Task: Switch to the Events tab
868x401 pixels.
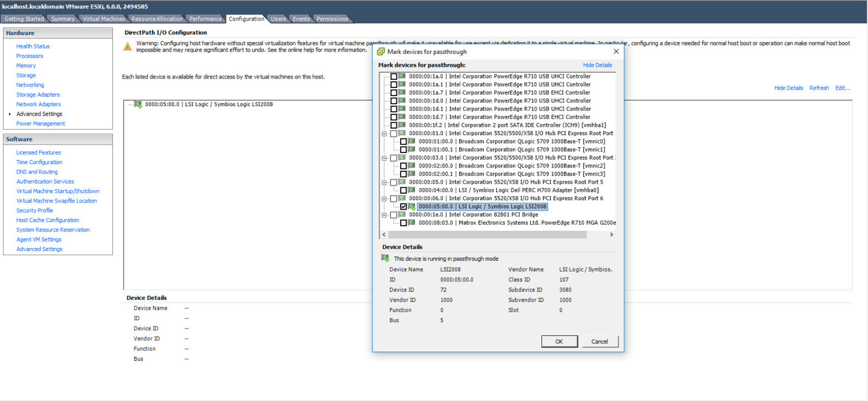Action: click(x=301, y=19)
